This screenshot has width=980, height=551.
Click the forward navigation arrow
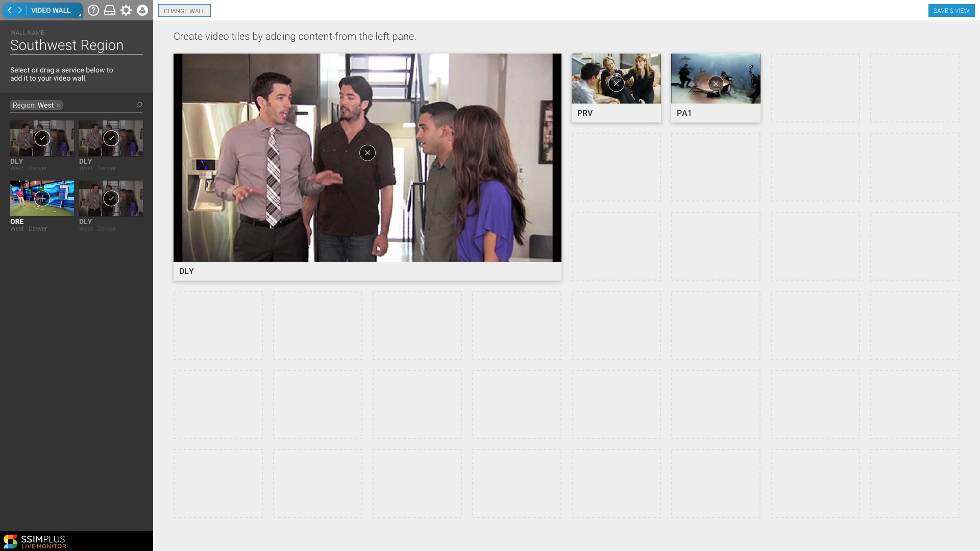coord(20,10)
